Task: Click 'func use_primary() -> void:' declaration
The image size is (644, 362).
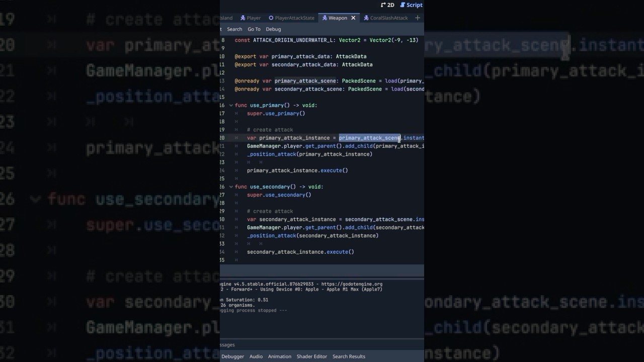Action: pos(276,106)
